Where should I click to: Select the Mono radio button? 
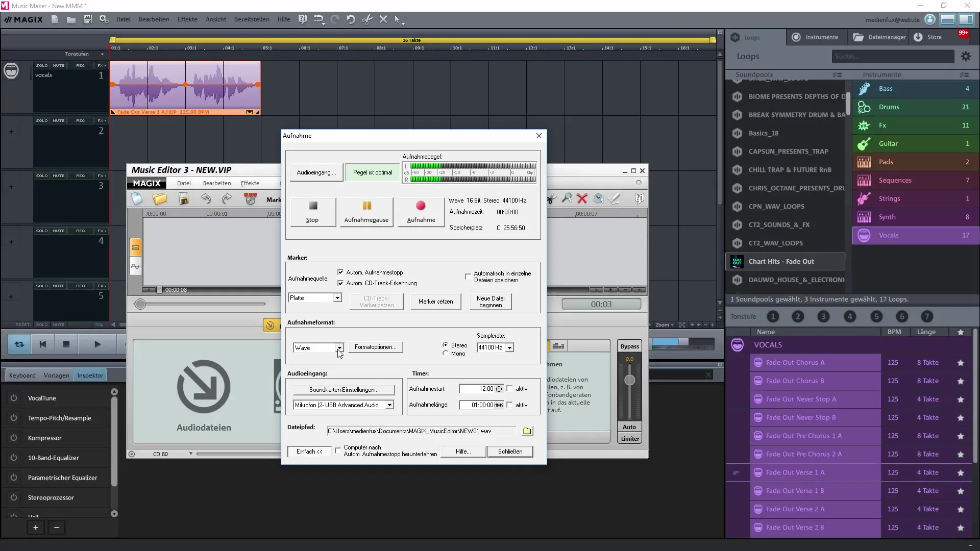[446, 354]
